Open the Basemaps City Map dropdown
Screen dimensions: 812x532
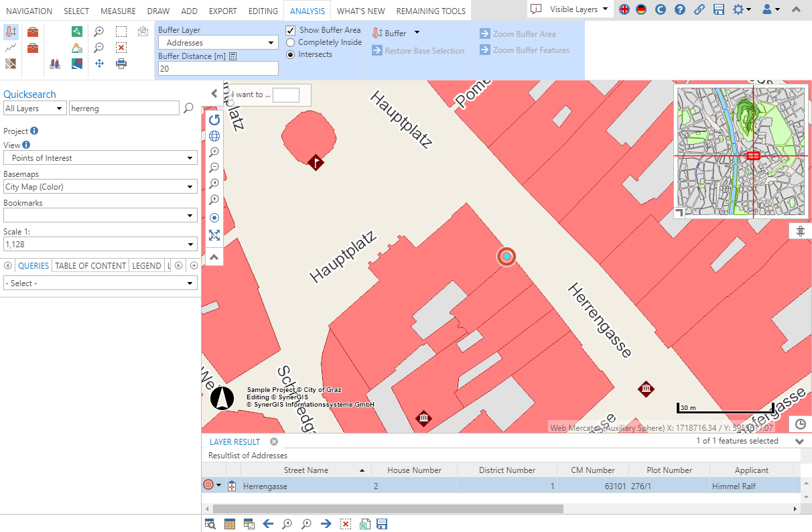click(x=100, y=187)
